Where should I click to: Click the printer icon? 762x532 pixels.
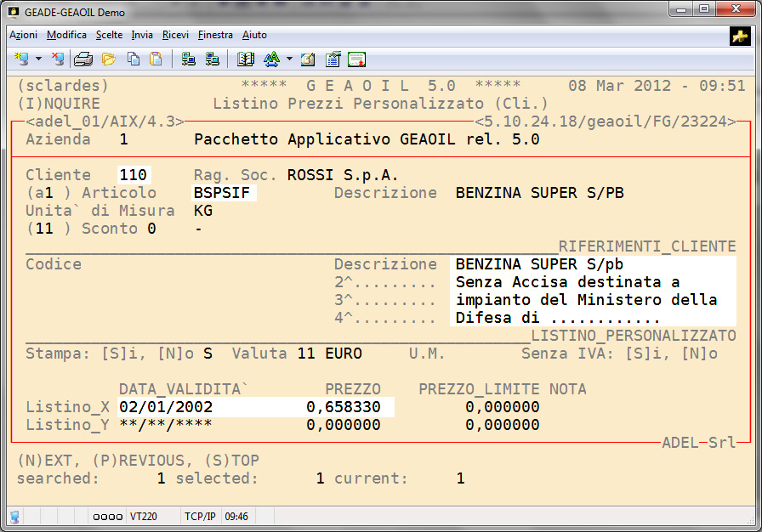point(82,59)
